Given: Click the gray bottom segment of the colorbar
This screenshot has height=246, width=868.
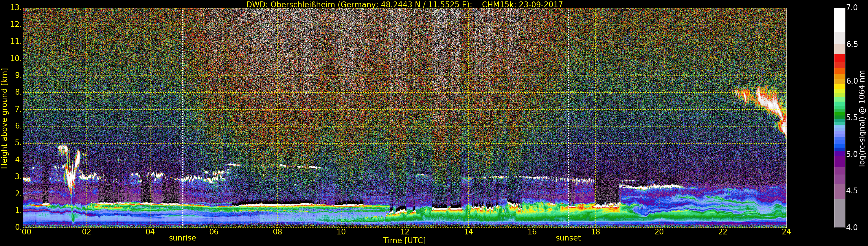Looking at the screenshot, I should click(x=839, y=213).
